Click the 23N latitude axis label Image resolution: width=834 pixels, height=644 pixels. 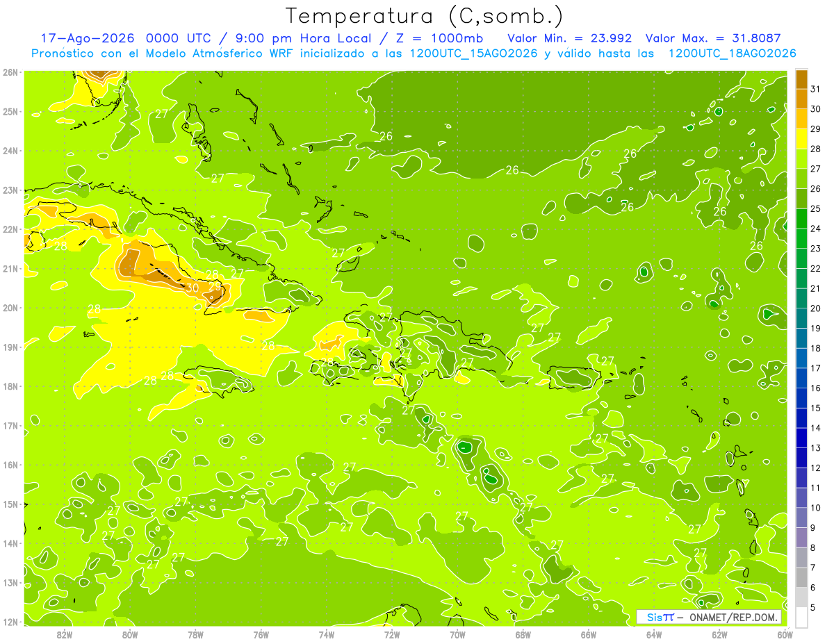[x=10, y=190]
